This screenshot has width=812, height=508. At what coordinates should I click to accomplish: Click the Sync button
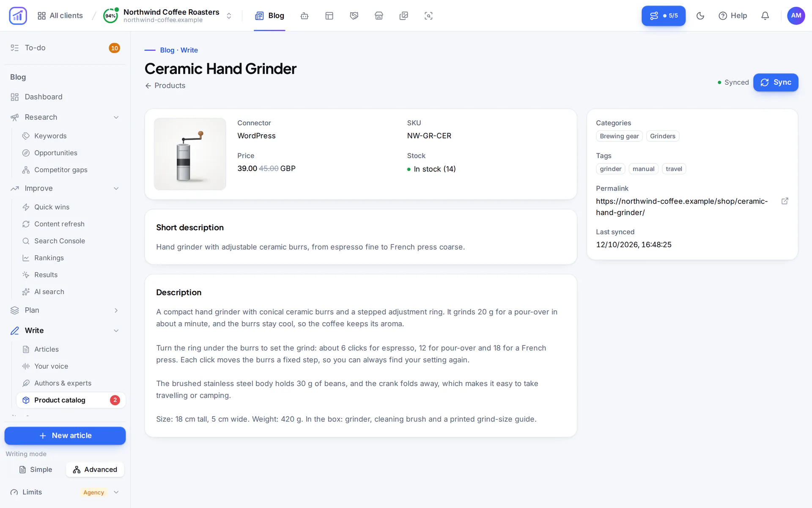[x=776, y=83]
